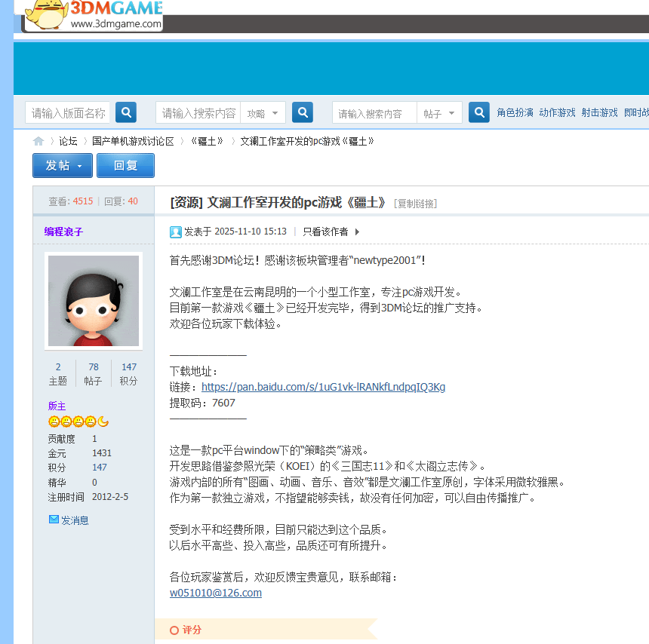Click the magnifier next to the 帖子 search box
The image size is (649, 644).
coord(478,111)
